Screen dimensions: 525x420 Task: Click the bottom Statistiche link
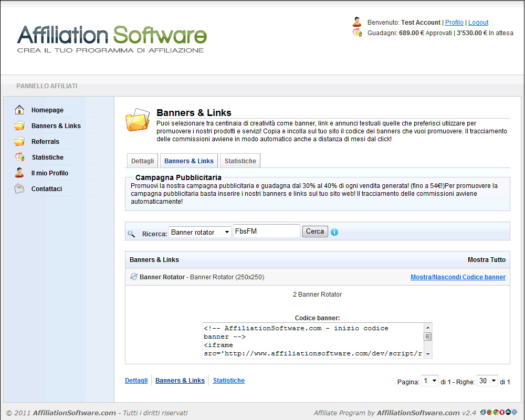pos(229,381)
